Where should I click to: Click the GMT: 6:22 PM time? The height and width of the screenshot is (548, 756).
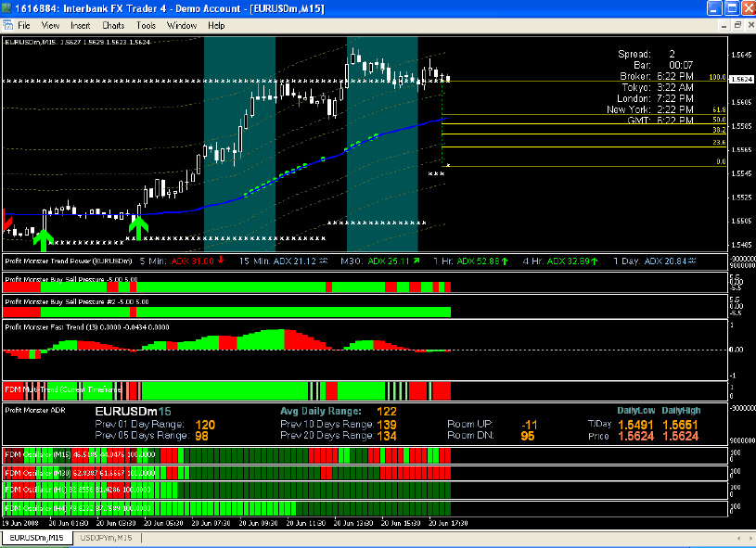click(x=660, y=120)
